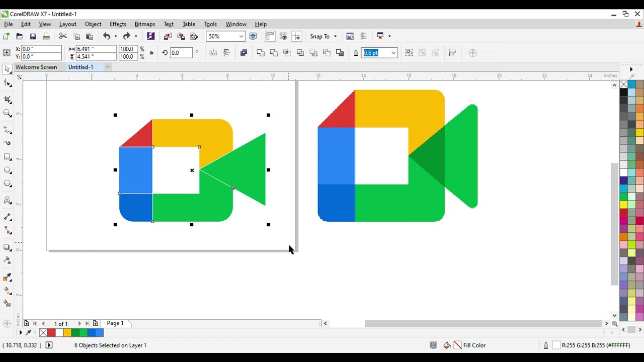The width and height of the screenshot is (644, 362).
Task: Select the Connector tool
Action: pyautogui.click(x=7, y=230)
